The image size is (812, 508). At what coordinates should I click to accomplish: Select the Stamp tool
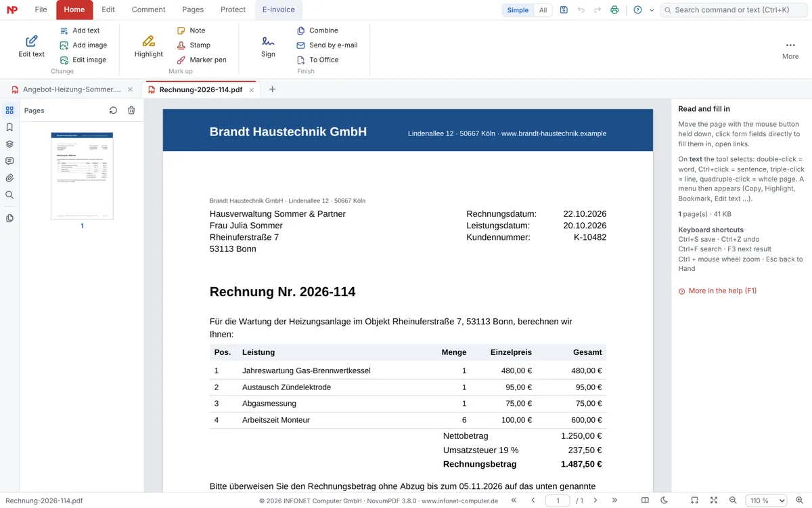coord(194,45)
